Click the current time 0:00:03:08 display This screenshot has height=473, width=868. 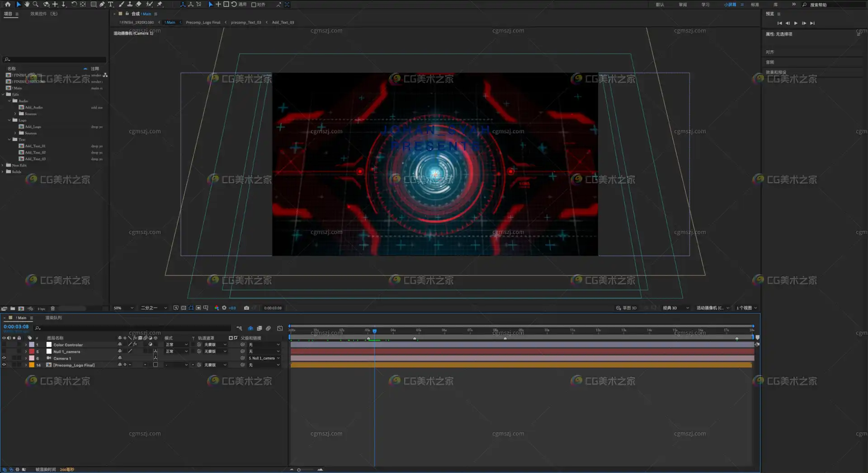pos(16,326)
